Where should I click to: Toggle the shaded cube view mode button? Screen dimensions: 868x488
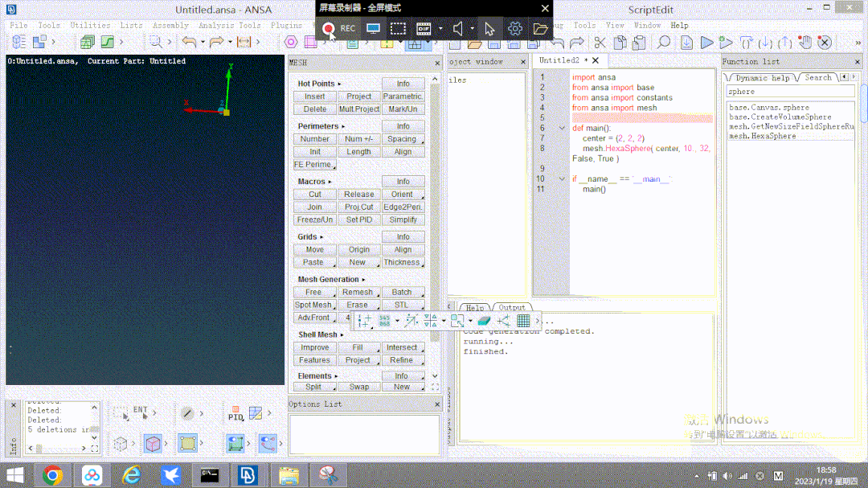coord(153,443)
